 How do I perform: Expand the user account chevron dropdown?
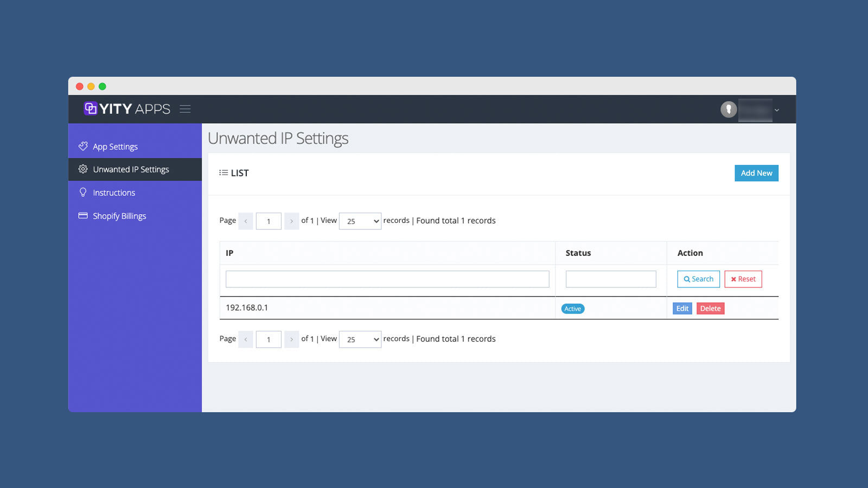776,110
